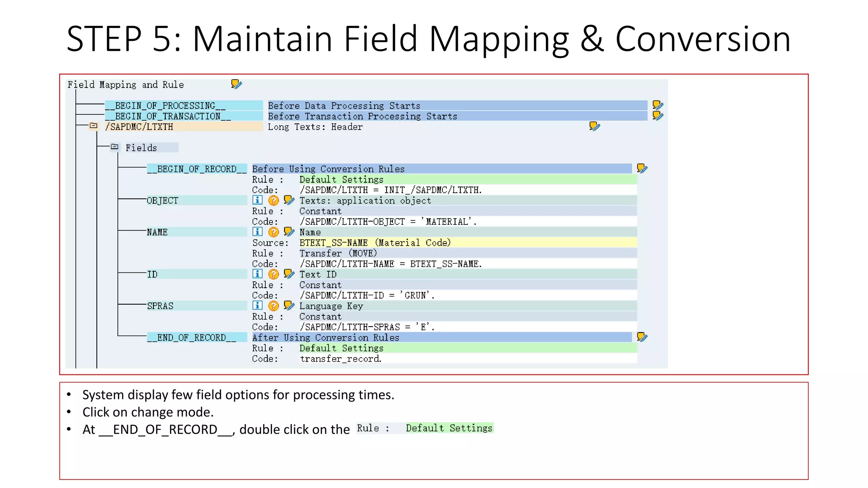Viewport: 868px width, 488px height.
Task: Click note icon on Long Texts: Header row
Action: tap(594, 126)
